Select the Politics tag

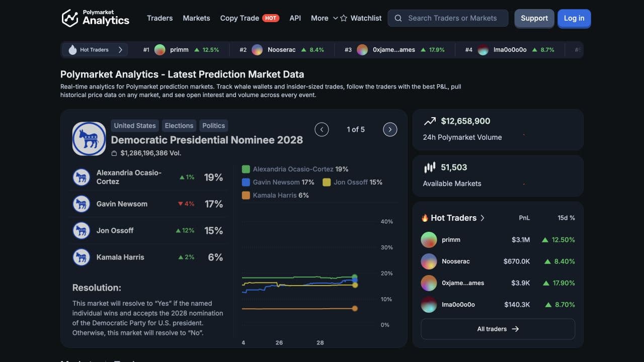click(x=214, y=126)
